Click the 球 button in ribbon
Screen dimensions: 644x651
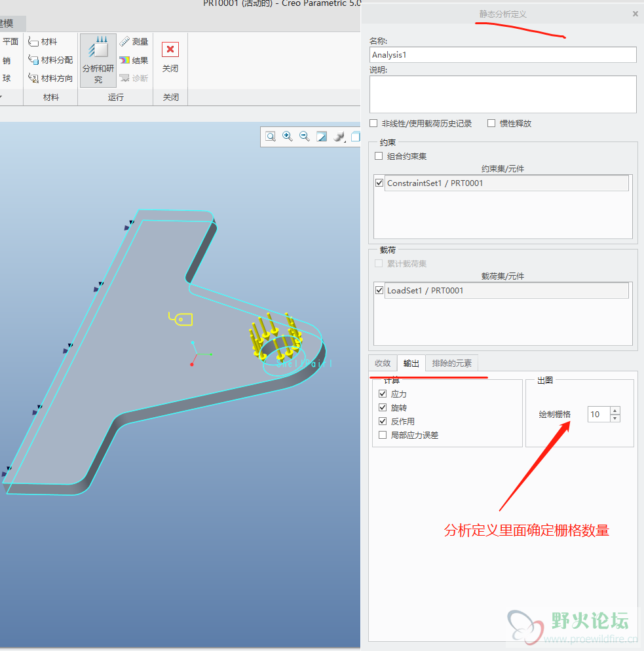7,78
